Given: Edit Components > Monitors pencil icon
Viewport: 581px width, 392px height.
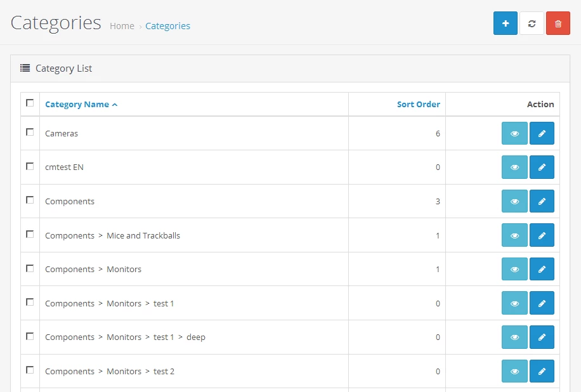Looking at the screenshot, I should [542, 269].
